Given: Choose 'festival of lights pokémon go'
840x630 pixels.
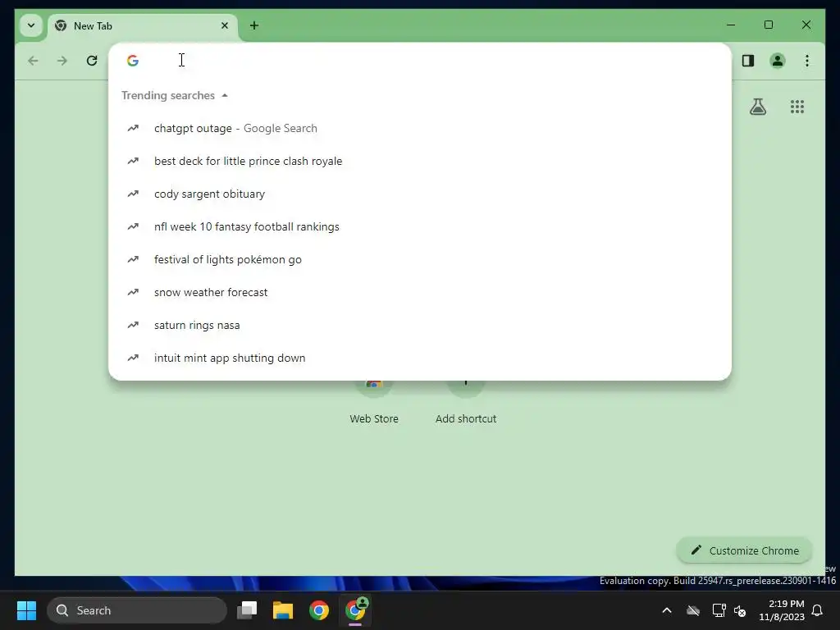Looking at the screenshot, I should (419, 259).
